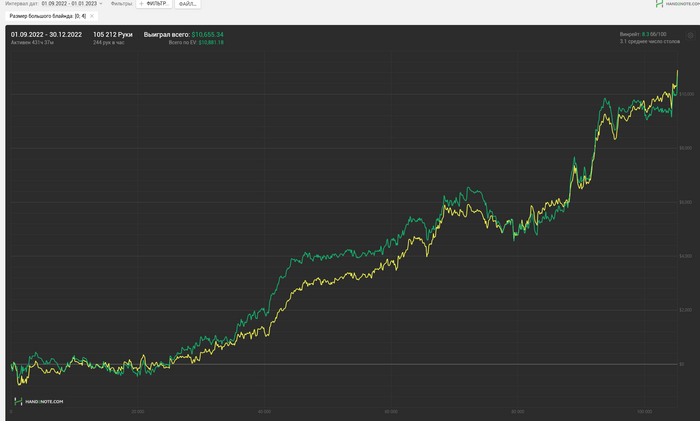Click the Hand2Note watermark logo on the chart
700x421 pixels.
click(38, 401)
